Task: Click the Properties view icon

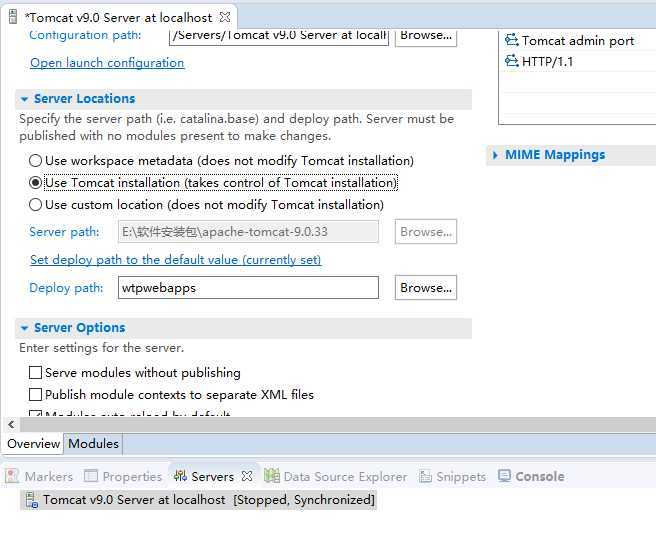Action: (91, 476)
